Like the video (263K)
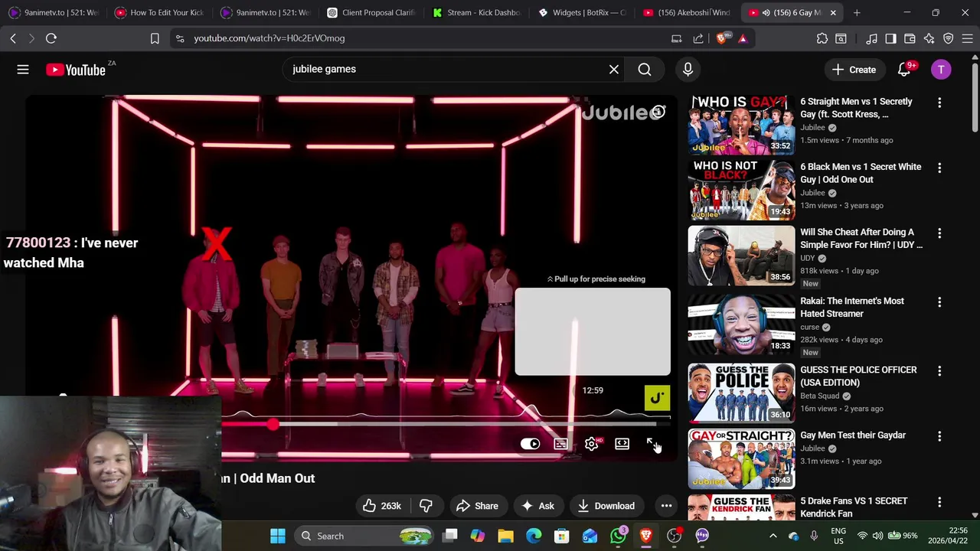 coord(382,506)
